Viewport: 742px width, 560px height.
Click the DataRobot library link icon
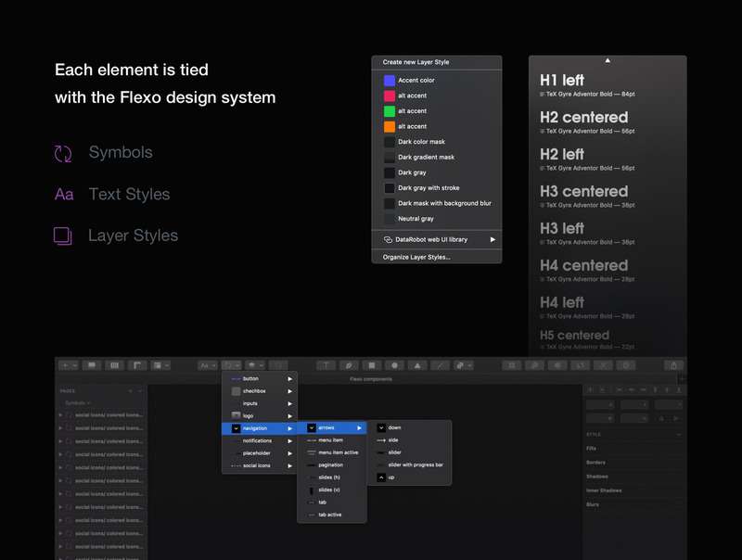[389, 239]
